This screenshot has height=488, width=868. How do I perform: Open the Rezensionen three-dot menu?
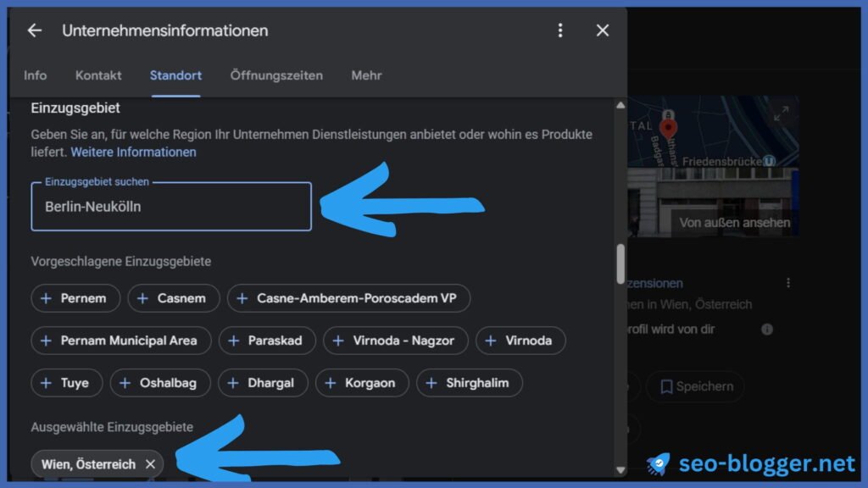[x=788, y=283]
